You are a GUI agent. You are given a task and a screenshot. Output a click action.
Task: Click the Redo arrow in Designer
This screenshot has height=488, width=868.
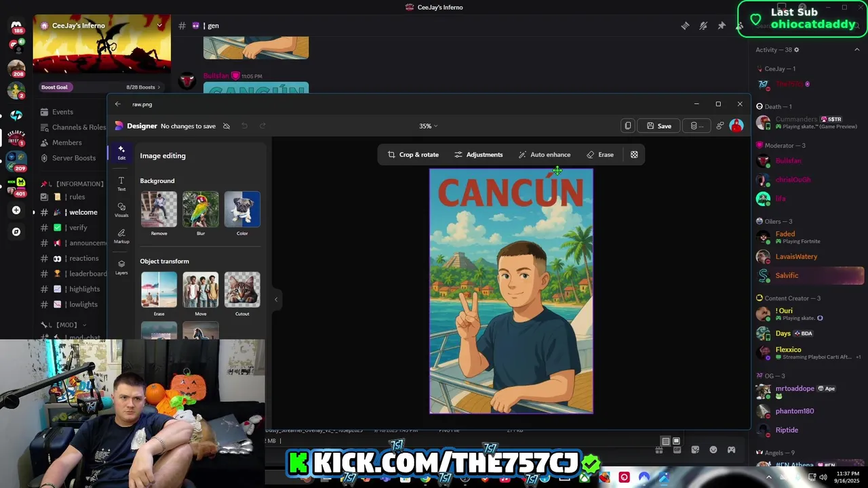click(262, 125)
